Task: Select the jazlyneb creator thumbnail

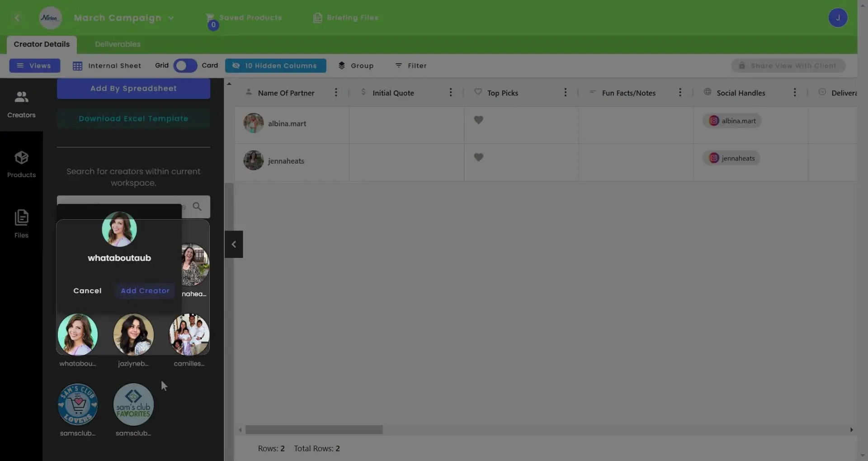Action: tap(133, 334)
